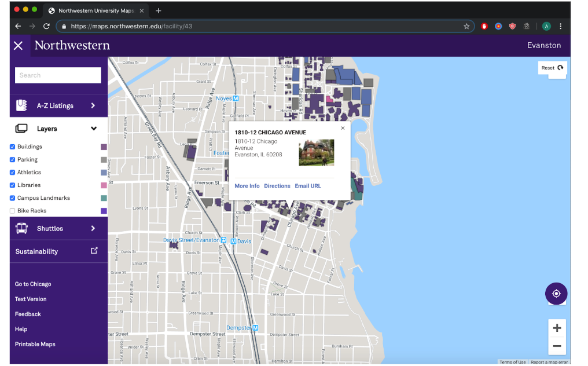
Task: View site security lock icon
Action: click(x=64, y=26)
